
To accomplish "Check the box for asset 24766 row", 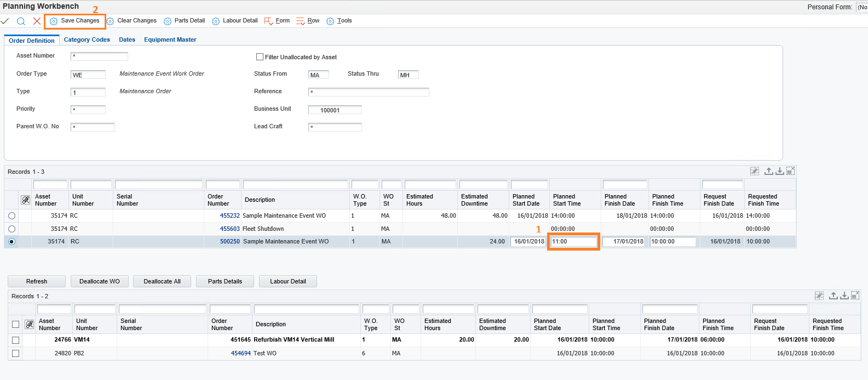I will (16, 340).
